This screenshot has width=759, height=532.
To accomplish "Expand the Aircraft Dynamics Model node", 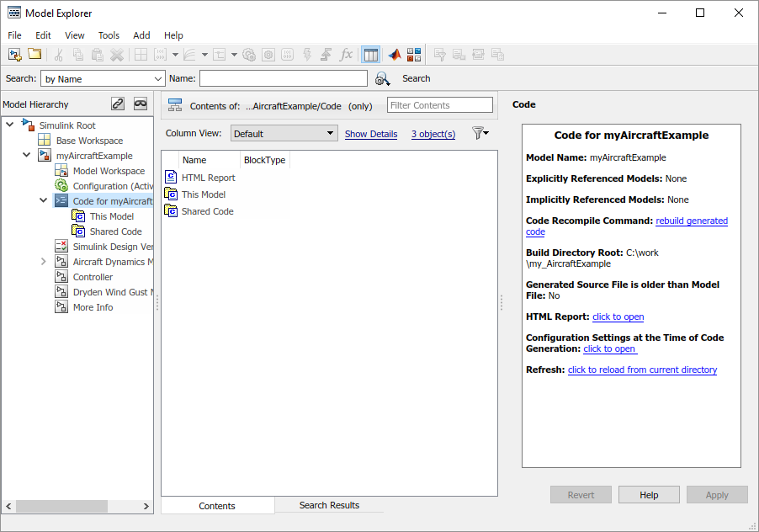I will tap(44, 262).
